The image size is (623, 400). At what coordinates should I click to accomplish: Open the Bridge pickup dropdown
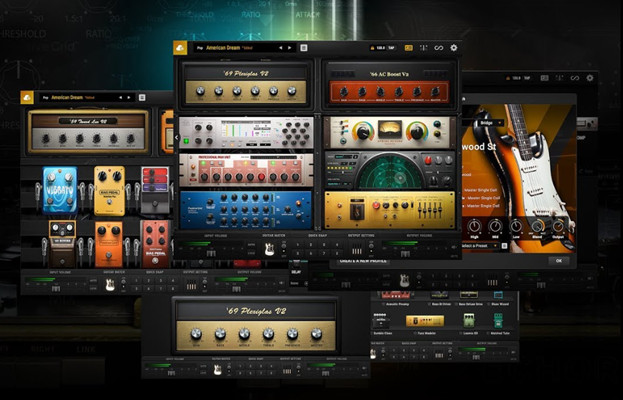click(x=489, y=123)
